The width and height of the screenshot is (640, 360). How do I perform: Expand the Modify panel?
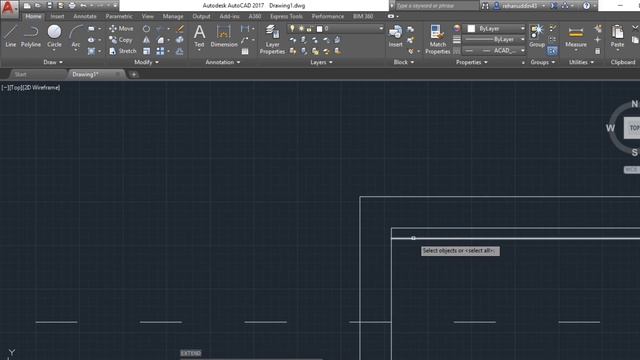pos(147,62)
